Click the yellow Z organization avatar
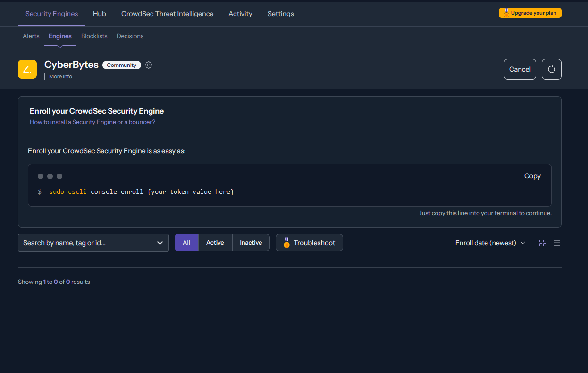The image size is (588, 373). [27, 69]
